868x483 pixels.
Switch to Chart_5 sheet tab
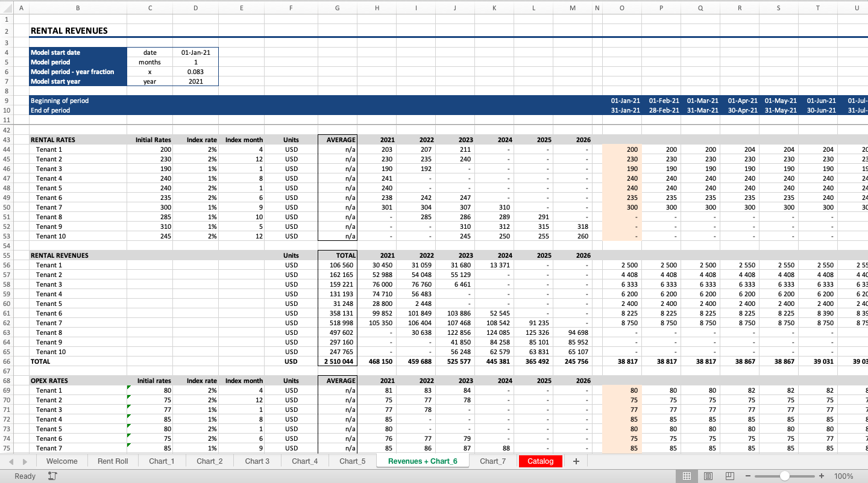pos(353,461)
